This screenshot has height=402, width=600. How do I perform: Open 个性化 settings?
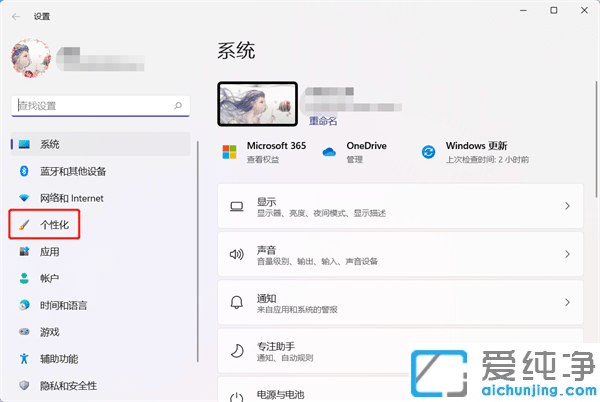point(54,225)
